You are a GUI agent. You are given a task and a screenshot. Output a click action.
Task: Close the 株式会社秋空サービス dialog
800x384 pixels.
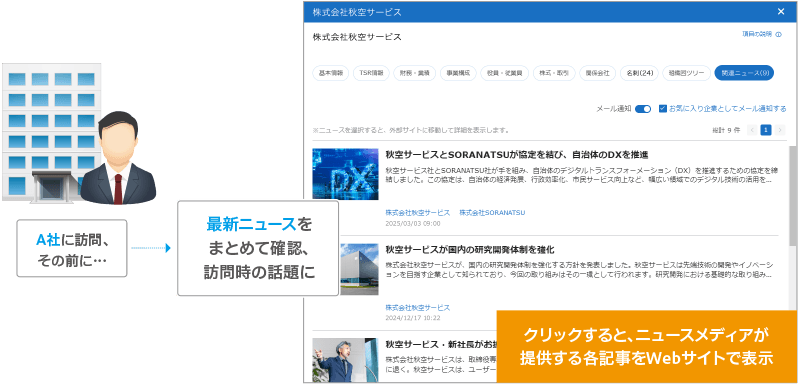(x=781, y=12)
